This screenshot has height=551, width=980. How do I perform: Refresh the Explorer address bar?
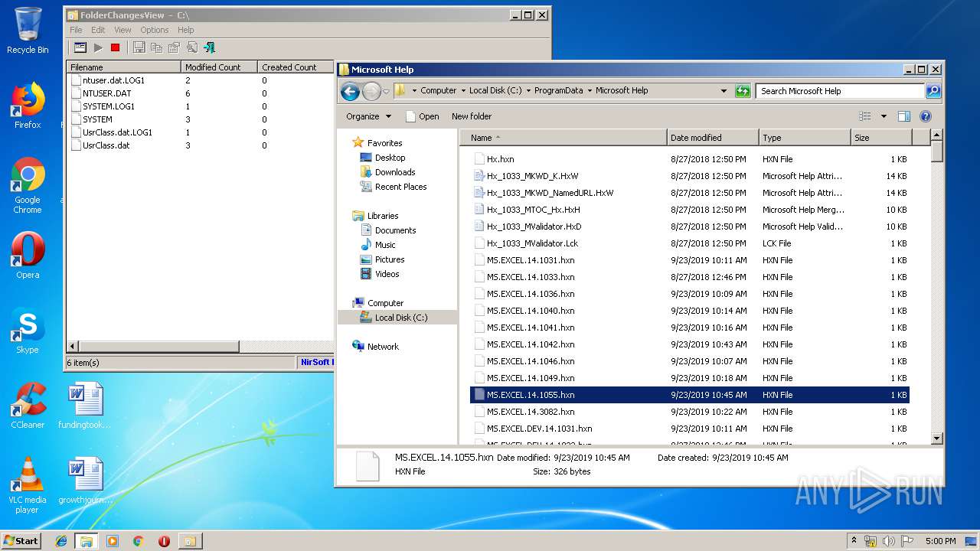[x=743, y=90]
